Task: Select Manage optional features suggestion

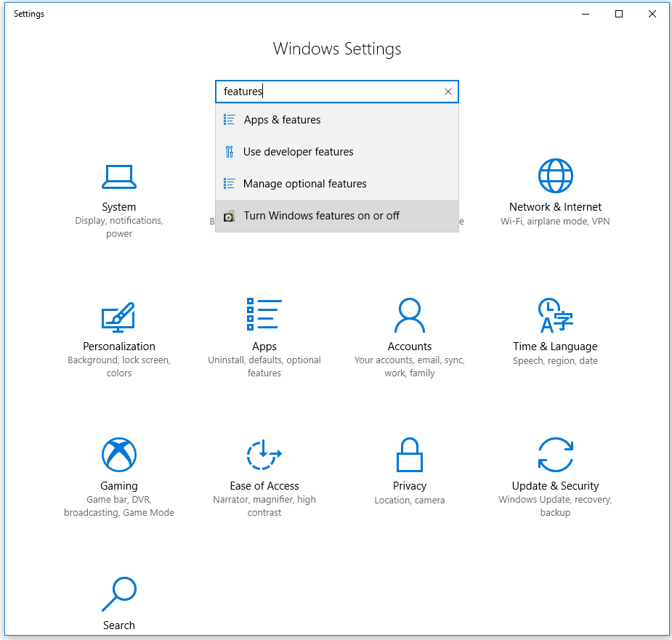Action: (337, 184)
